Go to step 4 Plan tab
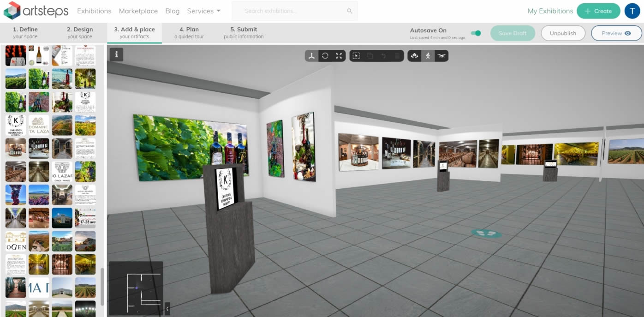The width and height of the screenshot is (644, 317). point(189,33)
